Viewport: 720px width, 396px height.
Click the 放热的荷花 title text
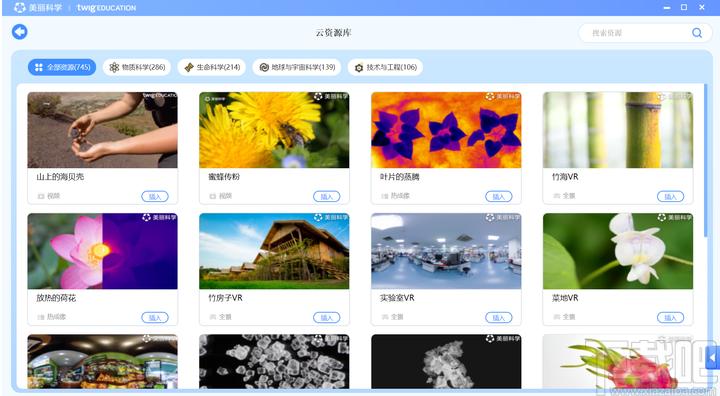56,298
